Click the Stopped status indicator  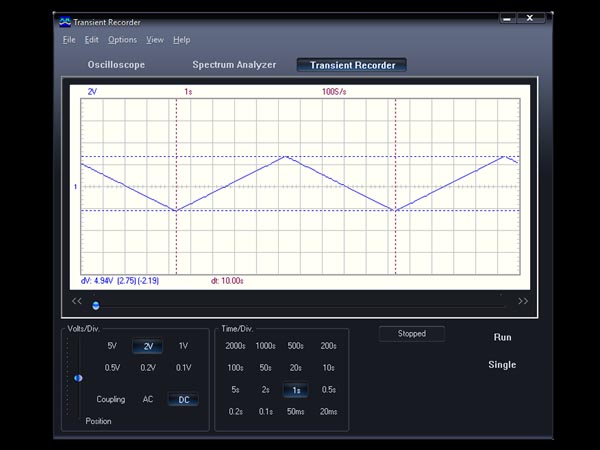[412, 334]
